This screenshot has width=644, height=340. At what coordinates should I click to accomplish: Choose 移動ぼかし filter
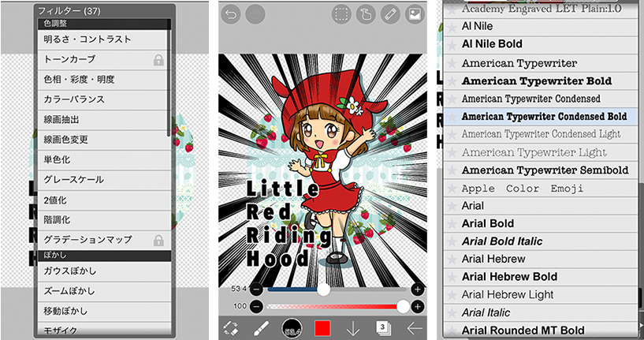[104, 312]
